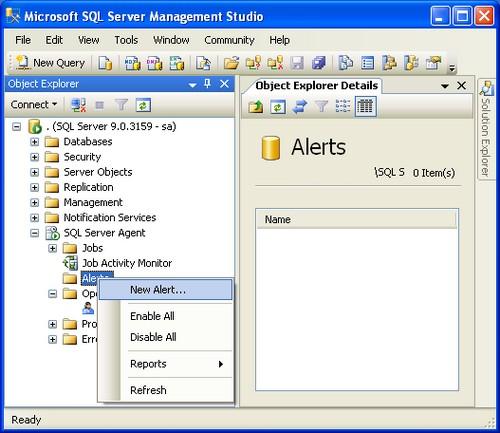Open the Tools menu
This screenshot has width=500, height=433.
(x=126, y=40)
